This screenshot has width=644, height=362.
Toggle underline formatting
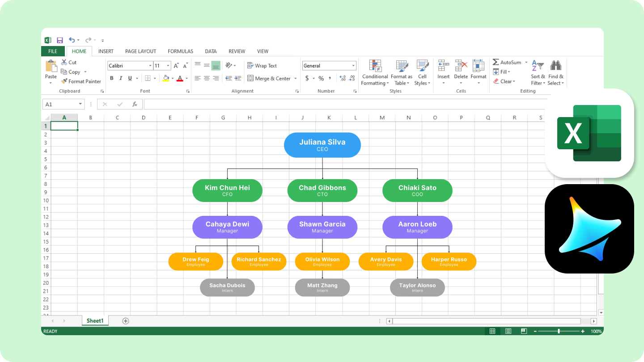click(x=129, y=78)
